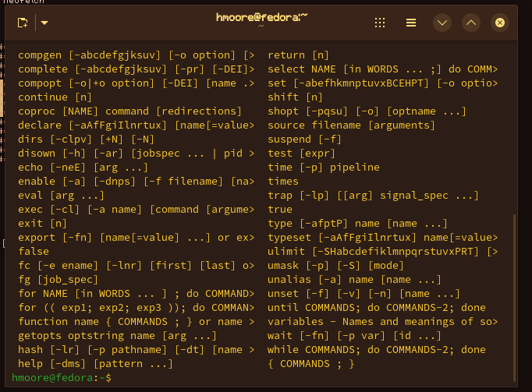Click the 'set [-abefhkmnptuvxBCEHPT]' line
This screenshot has width=532, height=392.
point(383,83)
